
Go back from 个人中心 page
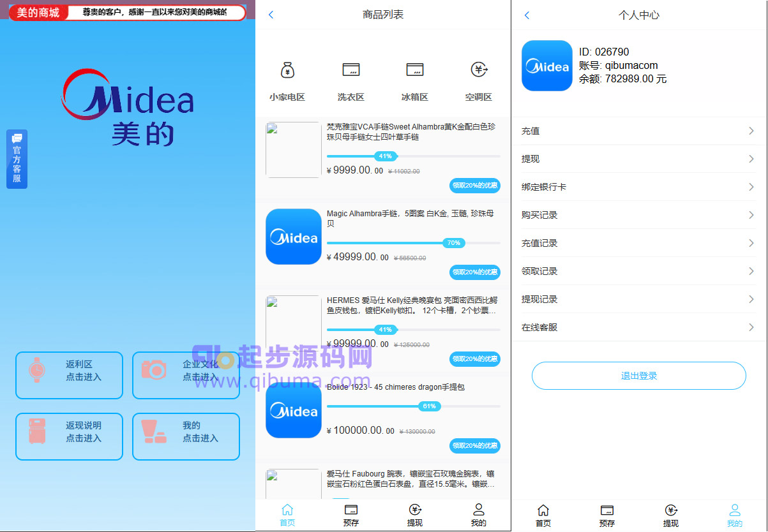click(x=527, y=15)
